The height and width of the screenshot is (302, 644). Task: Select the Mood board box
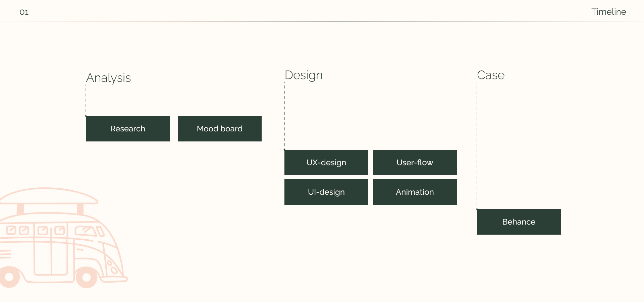219,129
